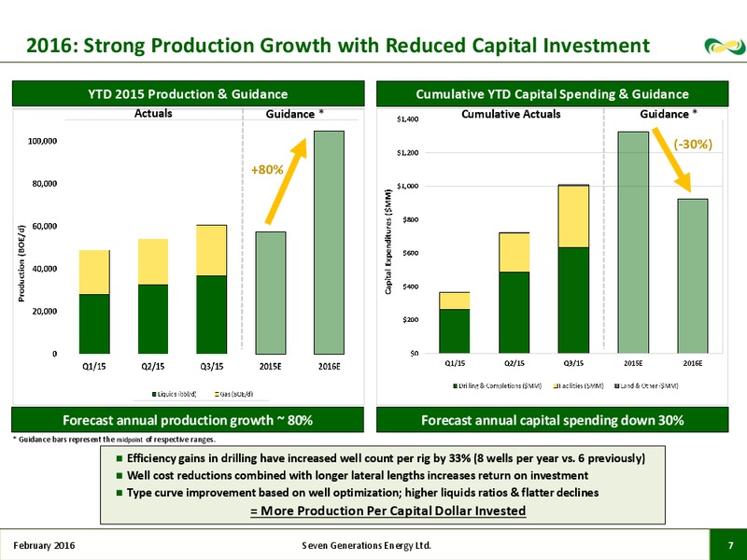
Task: Click the '$200' y-axis label
Action: pyautogui.click(x=411, y=320)
